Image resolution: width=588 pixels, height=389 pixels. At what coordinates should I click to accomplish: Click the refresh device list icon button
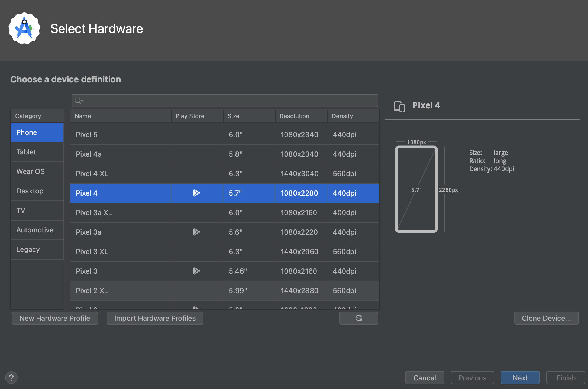(358, 318)
